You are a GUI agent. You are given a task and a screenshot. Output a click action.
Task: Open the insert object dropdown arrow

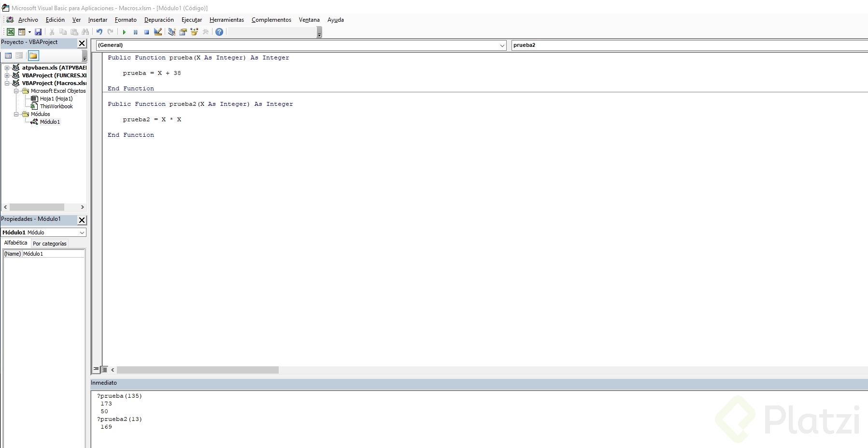tap(29, 32)
